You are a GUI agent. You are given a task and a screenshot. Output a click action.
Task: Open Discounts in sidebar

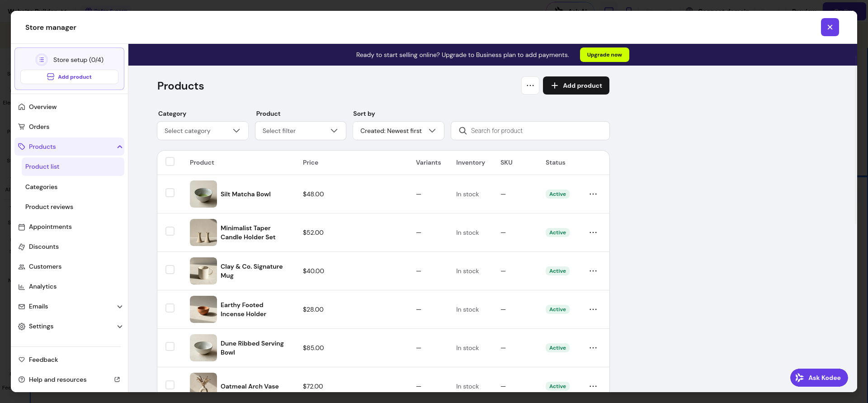69,247
